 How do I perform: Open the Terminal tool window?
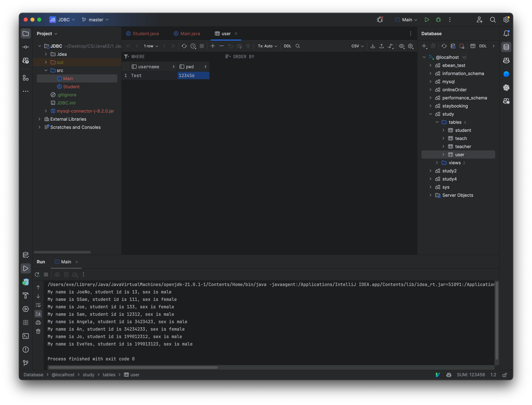26,336
